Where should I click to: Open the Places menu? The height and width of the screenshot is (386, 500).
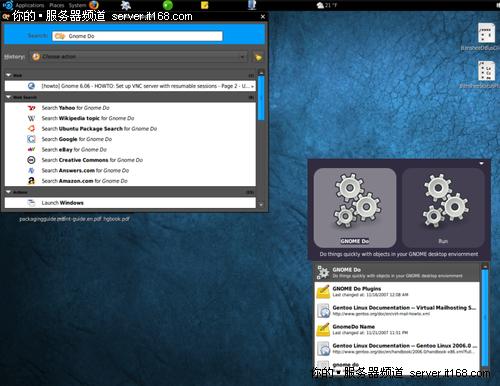pyautogui.click(x=57, y=5)
